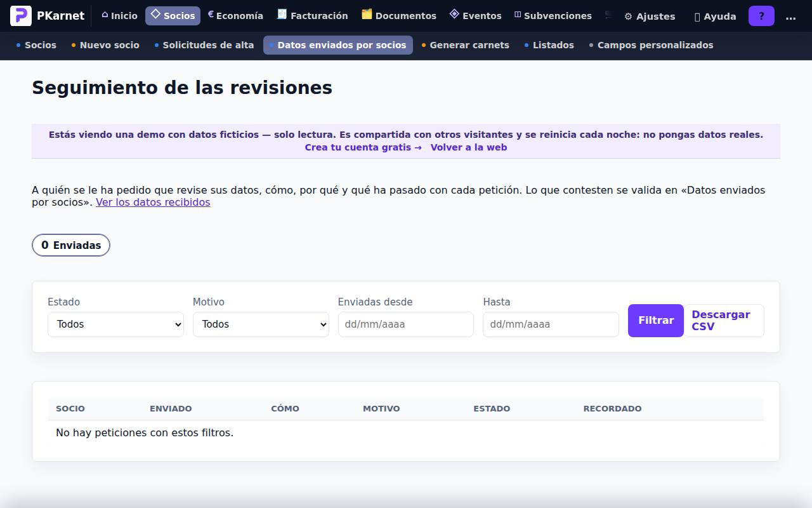This screenshot has height=508, width=812.
Task: Open the Generar carnets tab
Action: click(466, 45)
